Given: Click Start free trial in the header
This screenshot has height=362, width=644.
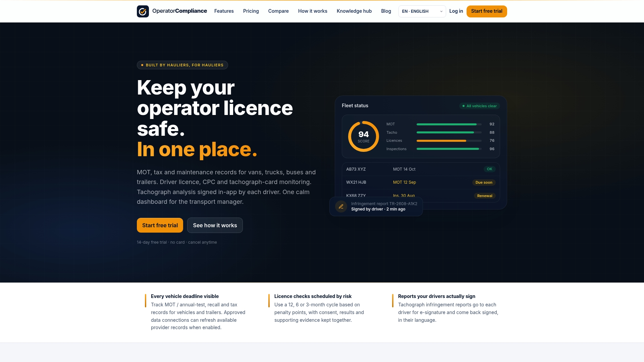Looking at the screenshot, I should (x=487, y=11).
